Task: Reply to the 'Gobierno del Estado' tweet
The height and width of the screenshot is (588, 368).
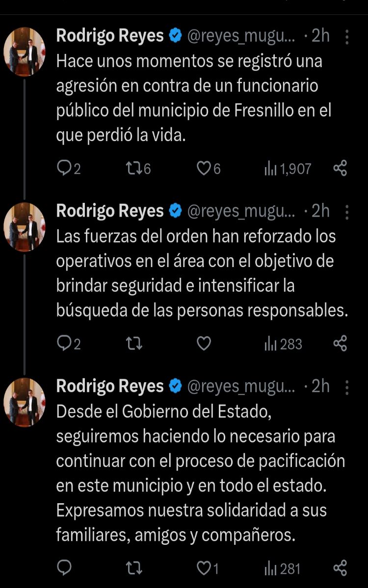Action: (x=64, y=568)
